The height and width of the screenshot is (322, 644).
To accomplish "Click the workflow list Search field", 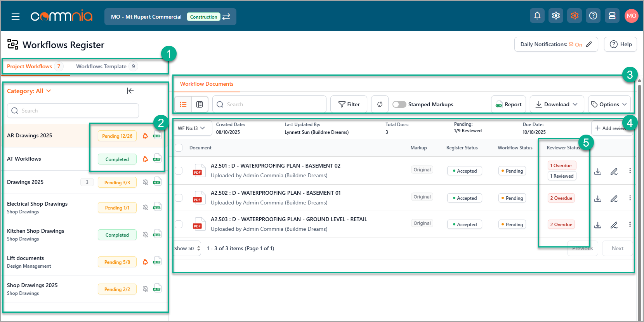I will tap(73, 111).
